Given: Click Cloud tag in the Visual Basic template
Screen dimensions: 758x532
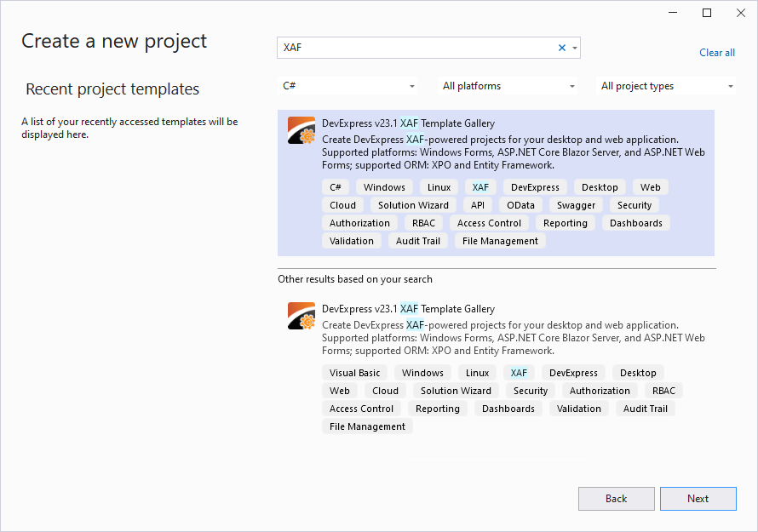Looking at the screenshot, I should pos(385,391).
